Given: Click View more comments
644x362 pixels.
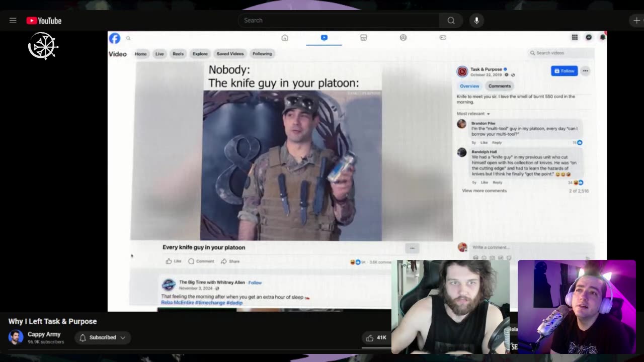Looking at the screenshot, I should [x=485, y=191].
